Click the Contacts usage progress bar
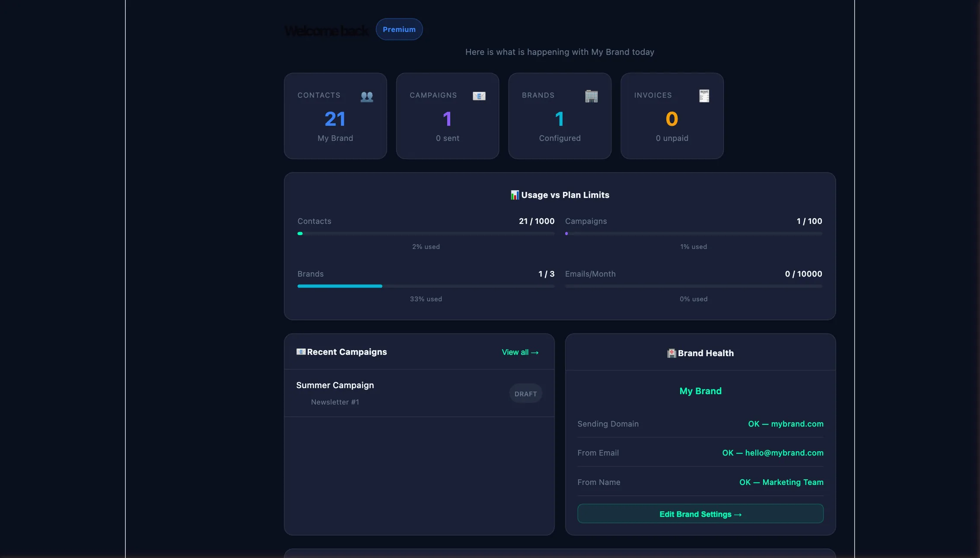Viewport: 980px width, 558px height. coord(426,233)
